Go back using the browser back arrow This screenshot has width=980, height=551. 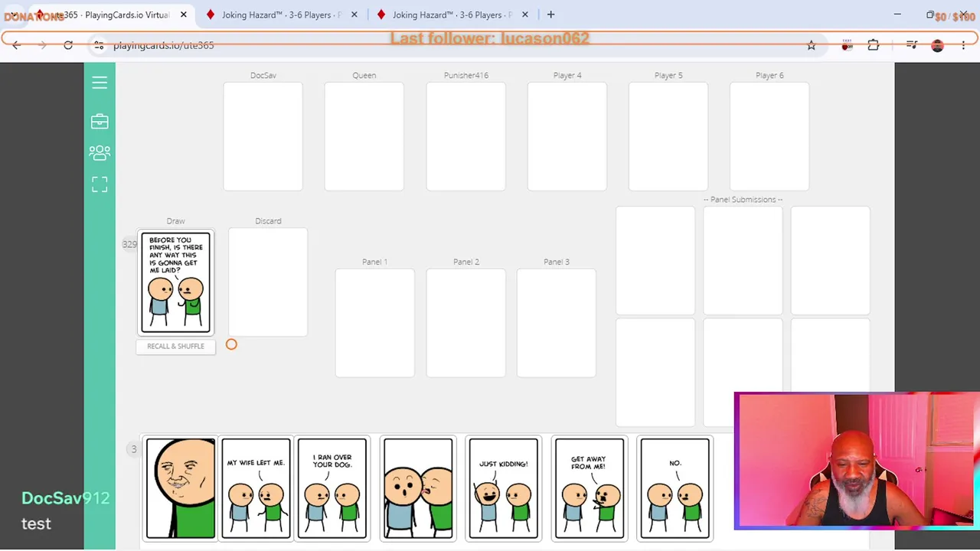click(x=17, y=45)
